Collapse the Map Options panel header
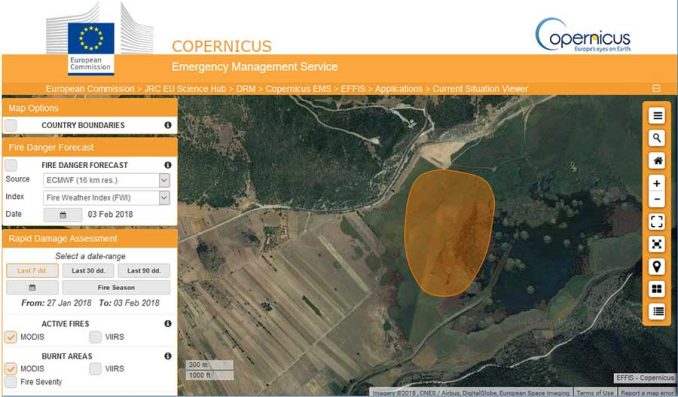678x397 pixels. (x=90, y=108)
